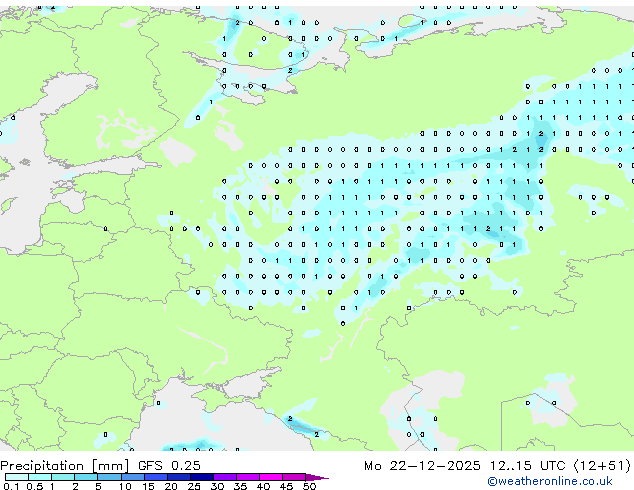Click the 30–35 mm purple legend swatch
The image size is (634, 490).
point(224,477)
